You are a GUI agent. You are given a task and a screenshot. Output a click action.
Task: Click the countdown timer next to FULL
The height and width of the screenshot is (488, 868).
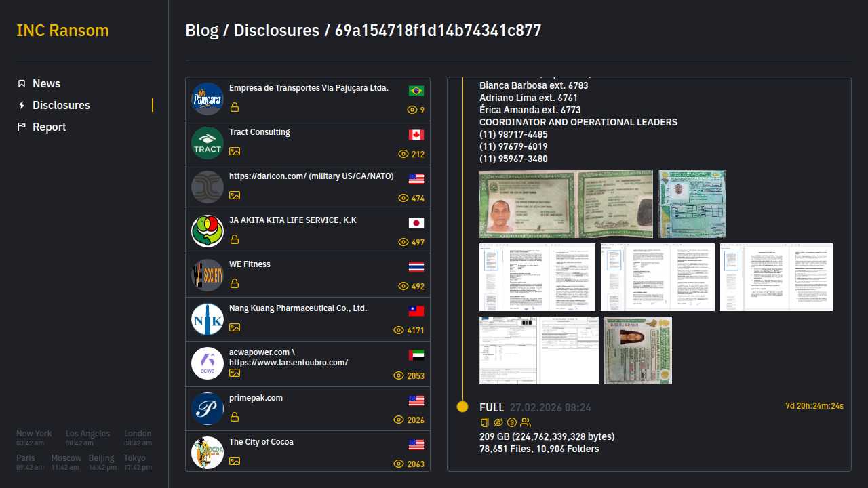814,406
